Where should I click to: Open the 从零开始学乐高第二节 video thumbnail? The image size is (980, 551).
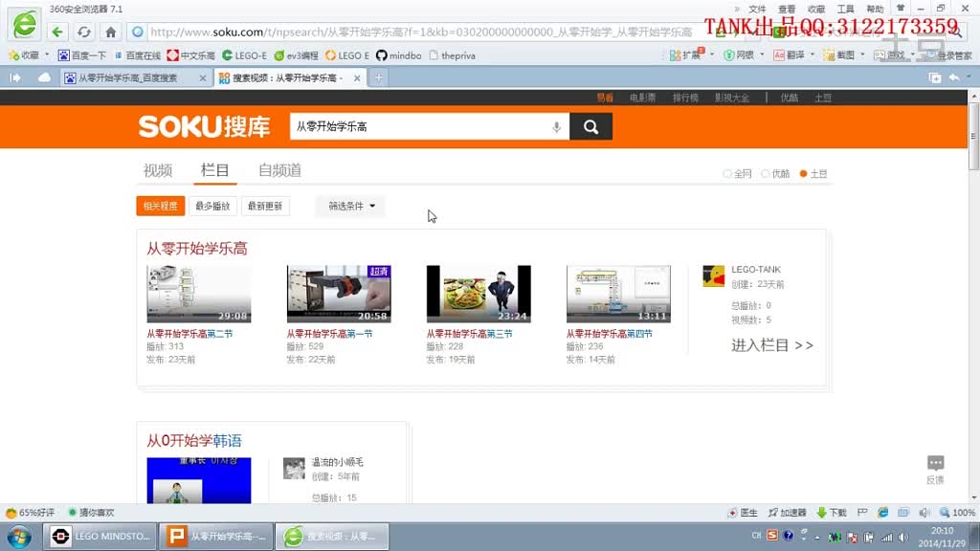click(199, 294)
